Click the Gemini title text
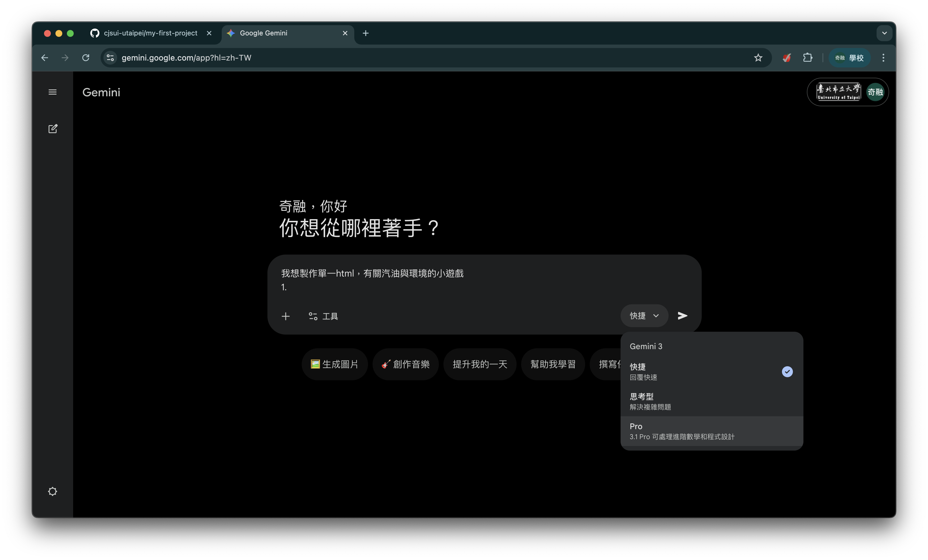Viewport: 928px width, 560px height. tap(101, 92)
